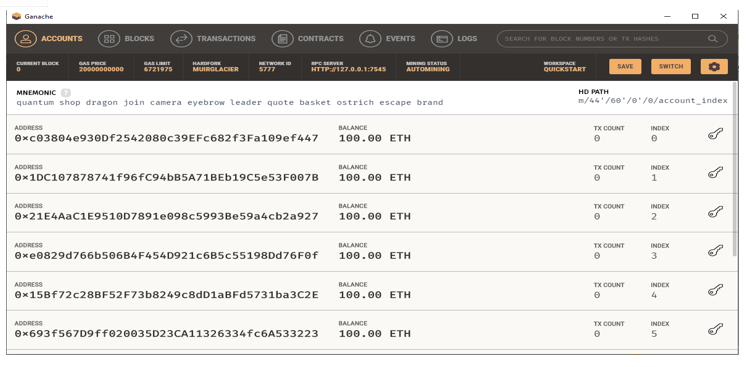Show private key for account index 4

click(715, 290)
